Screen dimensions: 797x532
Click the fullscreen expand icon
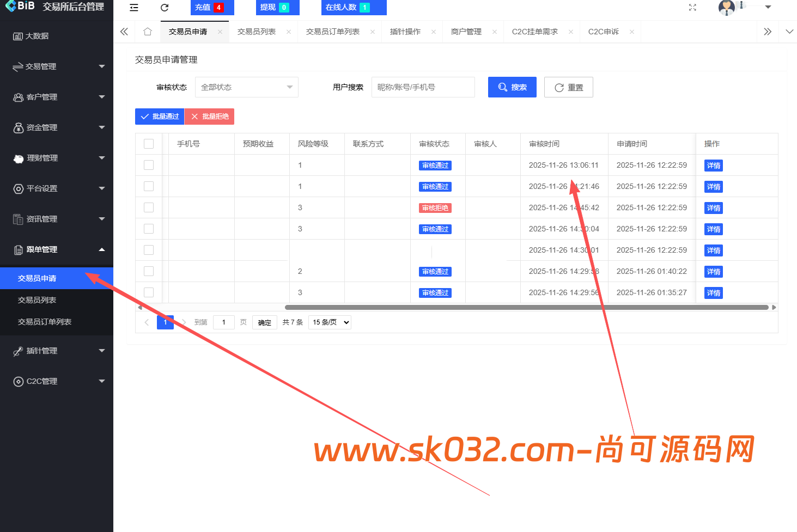coord(692,8)
